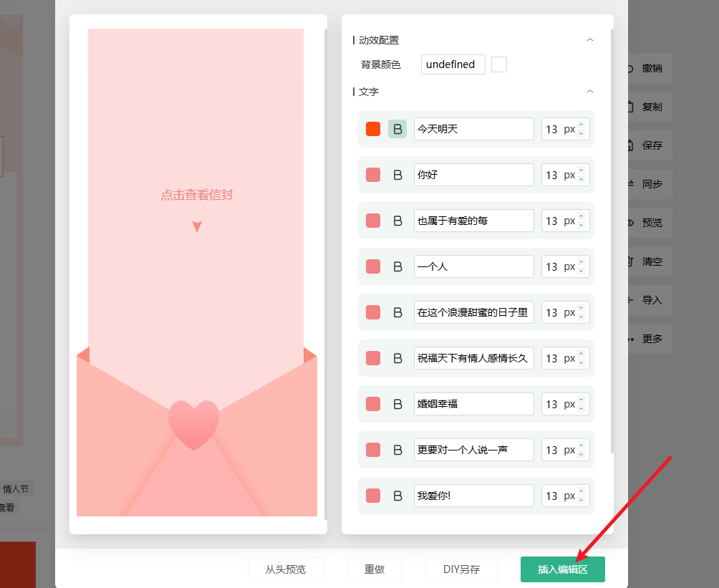Toggle bold for the 今天明天 text row
Viewport: 719px width, 588px height.
397,129
